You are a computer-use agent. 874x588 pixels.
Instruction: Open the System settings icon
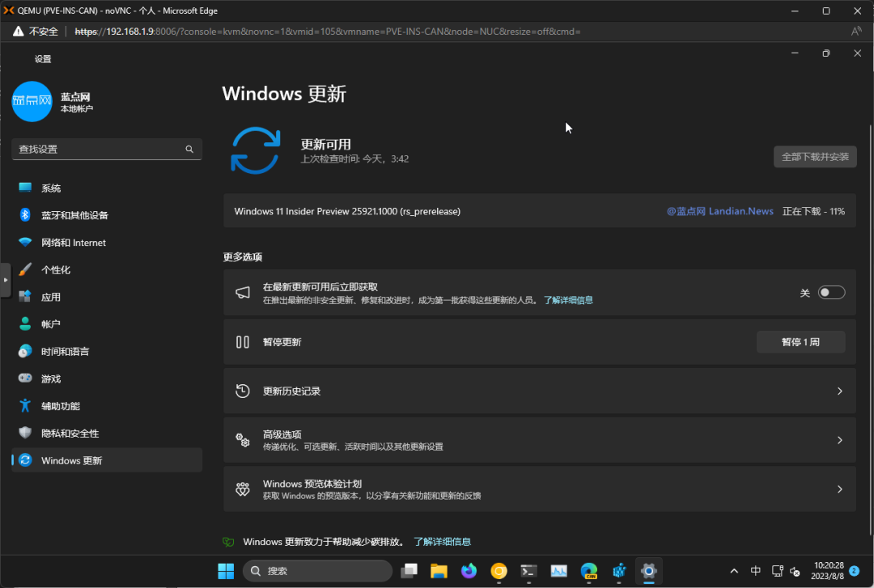click(25, 188)
